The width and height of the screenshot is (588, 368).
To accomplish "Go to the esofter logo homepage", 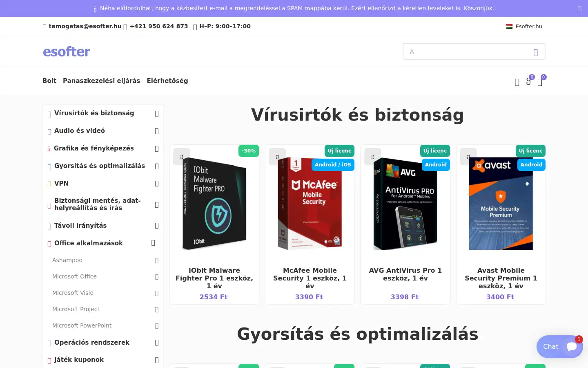I will pyautogui.click(x=67, y=52).
